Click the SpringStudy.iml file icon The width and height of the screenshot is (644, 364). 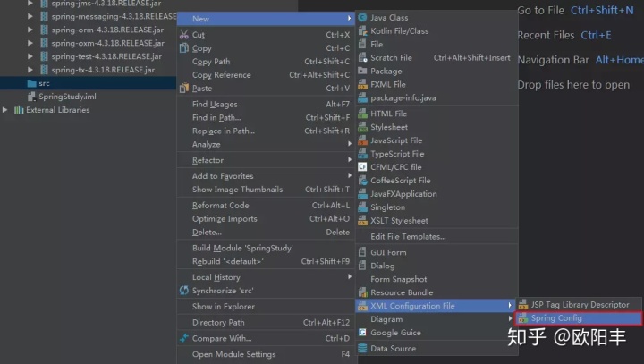[31, 97]
